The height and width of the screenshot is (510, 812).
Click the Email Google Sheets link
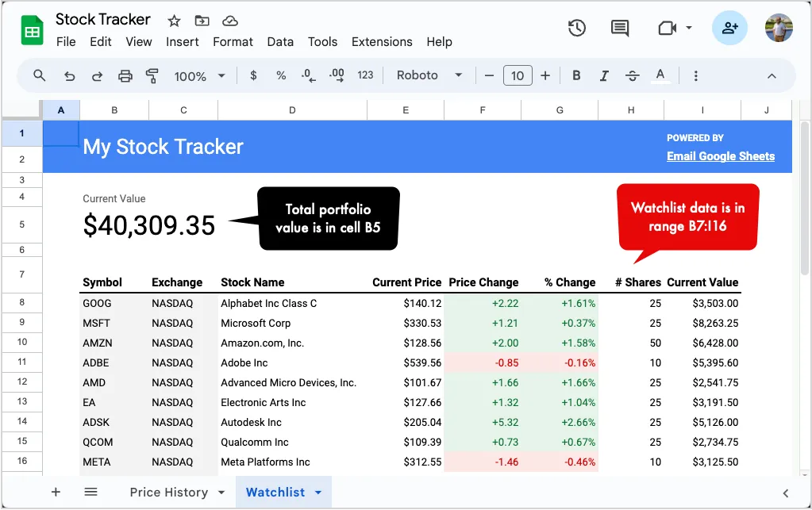coord(720,156)
